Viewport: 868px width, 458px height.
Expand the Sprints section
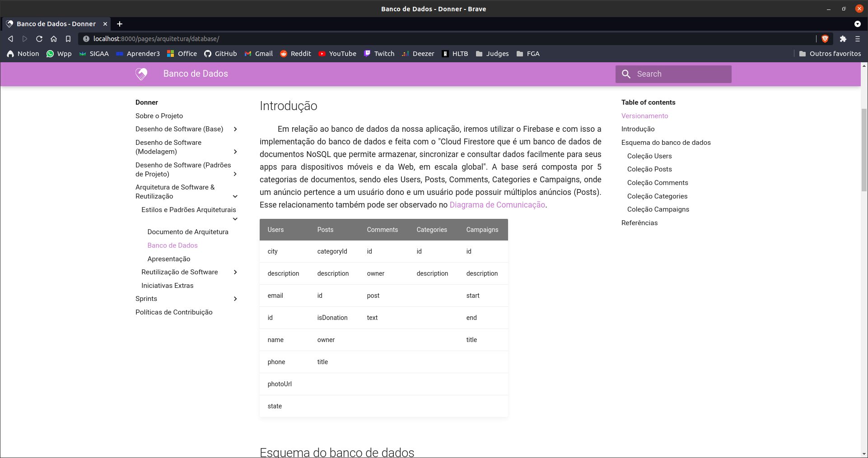pos(235,299)
